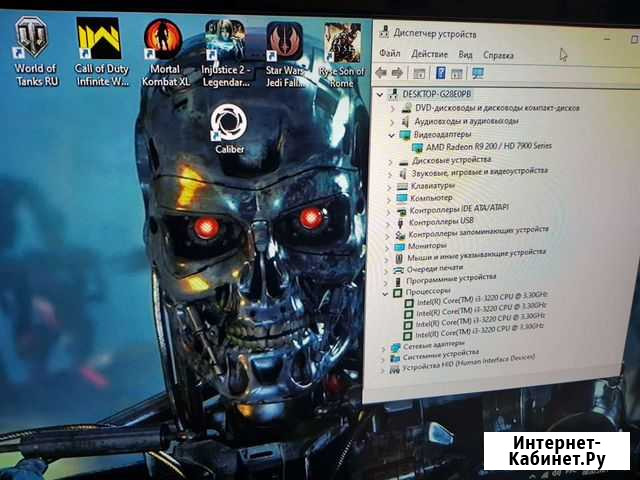The width and height of the screenshot is (640, 480).
Task: Collapse the DESKTOP-G28E0PB root node
Action: tap(380, 95)
